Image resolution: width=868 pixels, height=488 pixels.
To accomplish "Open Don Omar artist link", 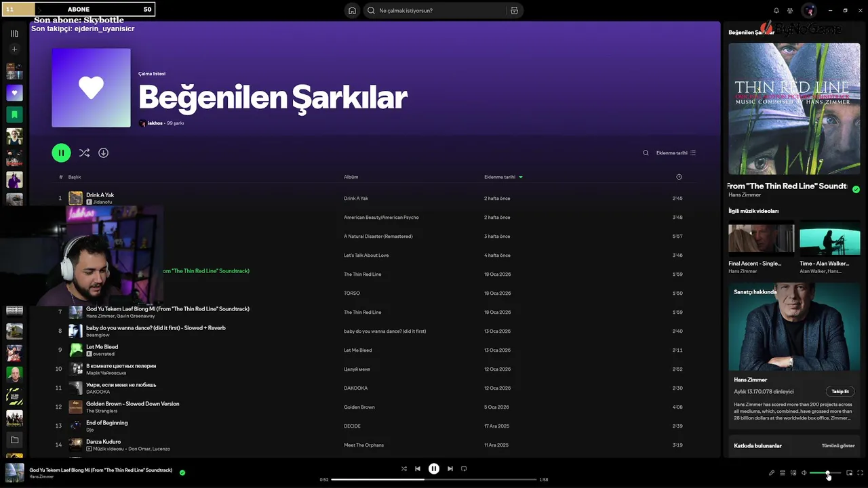I will 138,449.
